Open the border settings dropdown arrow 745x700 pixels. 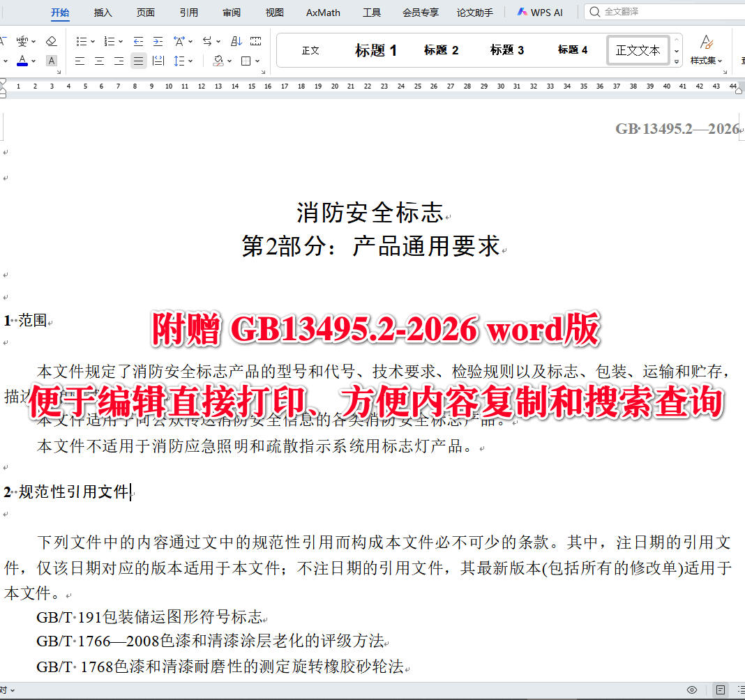[x=258, y=61]
